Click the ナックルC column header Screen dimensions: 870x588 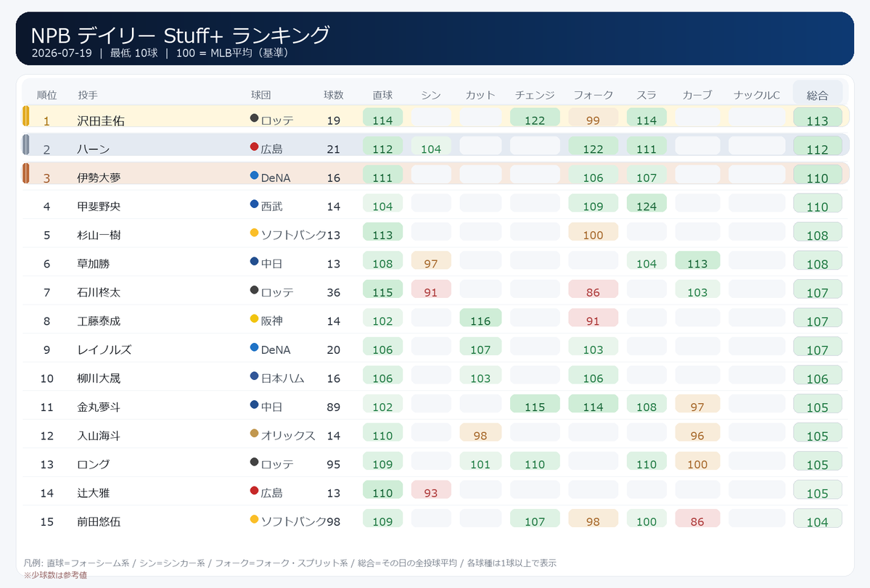(x=756, y=95)
